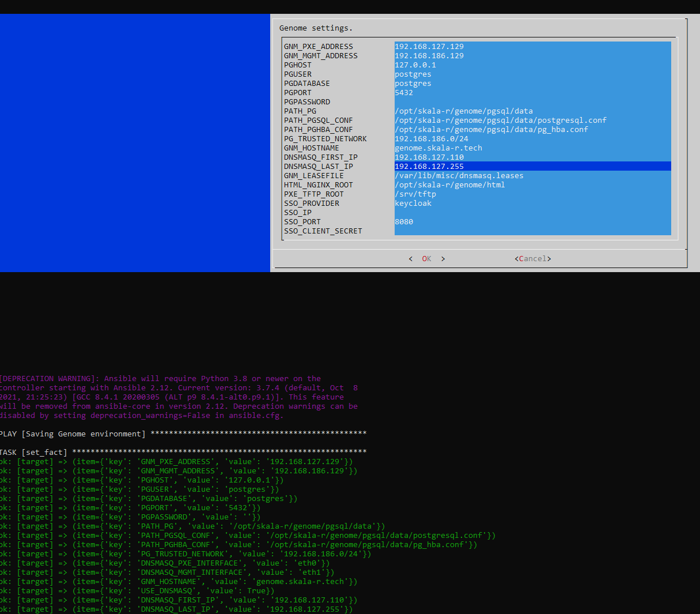The width and height of the screenshot is (700, 614).
Task: Select the GNM_MGMT_ADDRESS input field
Action: [x=532, y=56]
